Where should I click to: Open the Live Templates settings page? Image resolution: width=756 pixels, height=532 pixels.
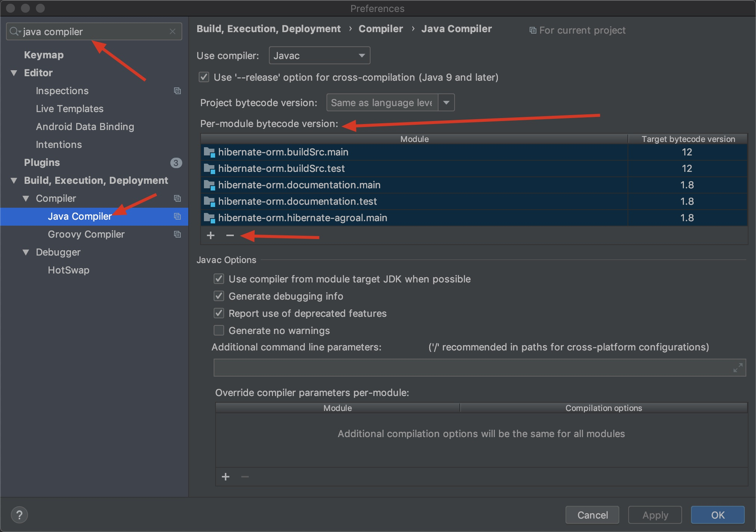coord(69,109)
